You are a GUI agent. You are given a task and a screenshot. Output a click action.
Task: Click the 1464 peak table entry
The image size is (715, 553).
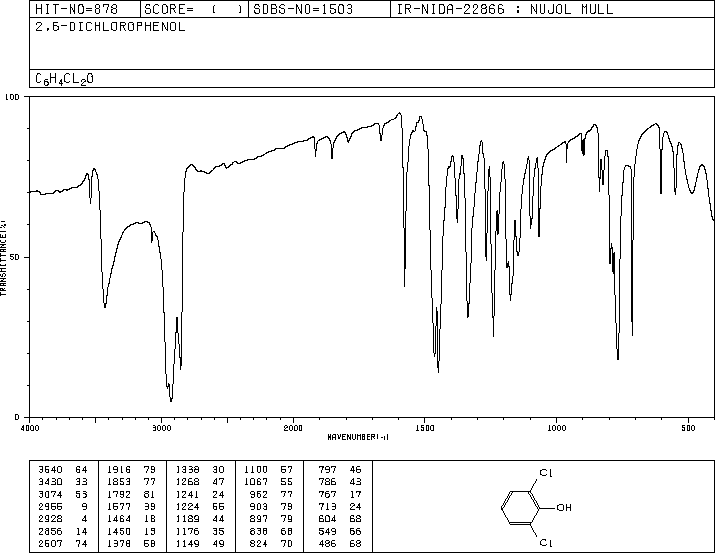pos(131,519)
